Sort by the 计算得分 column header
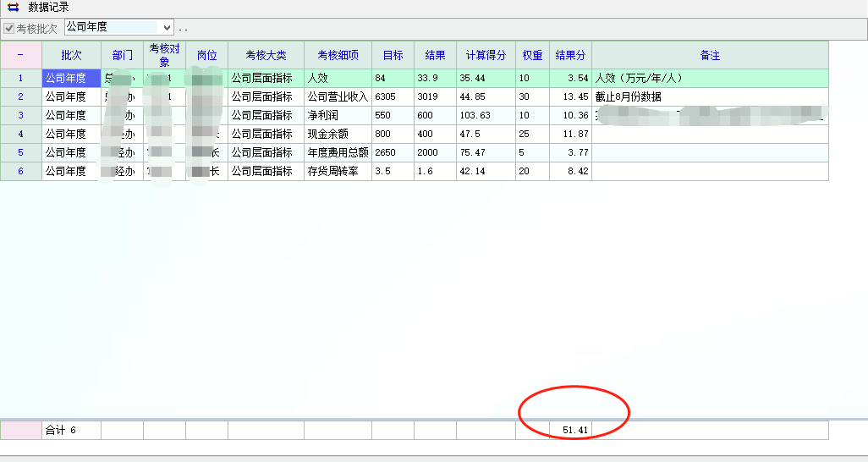 (486, 55)
